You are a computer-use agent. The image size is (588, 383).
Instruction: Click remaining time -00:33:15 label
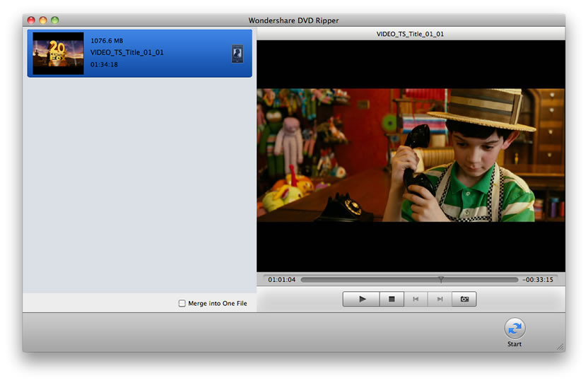point(538,279)
